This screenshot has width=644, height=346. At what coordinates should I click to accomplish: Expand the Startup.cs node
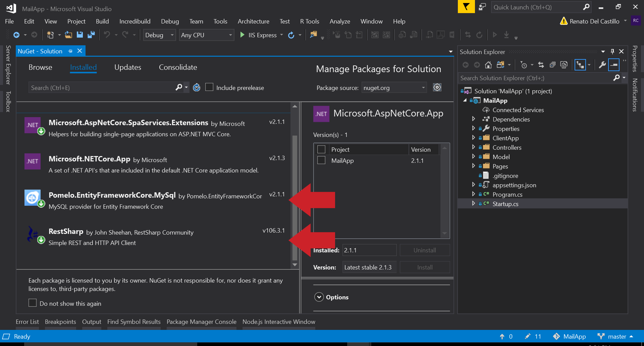coord(473,203)
